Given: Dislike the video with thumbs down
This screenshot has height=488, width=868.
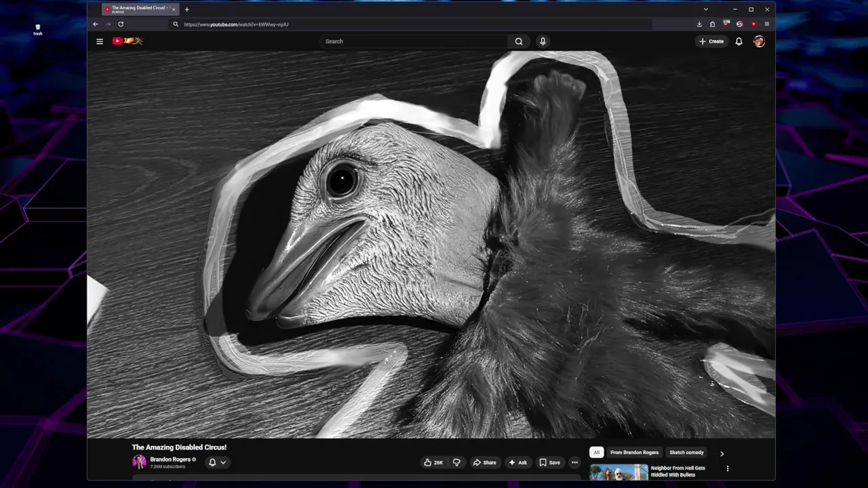Looking at the screenshot, I should click(x=456, y=462).
